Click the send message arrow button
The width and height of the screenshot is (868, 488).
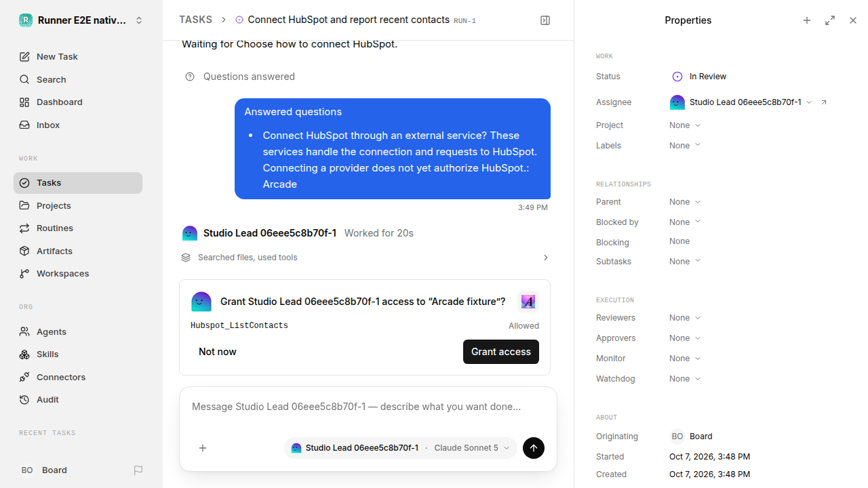click(534, 448)
